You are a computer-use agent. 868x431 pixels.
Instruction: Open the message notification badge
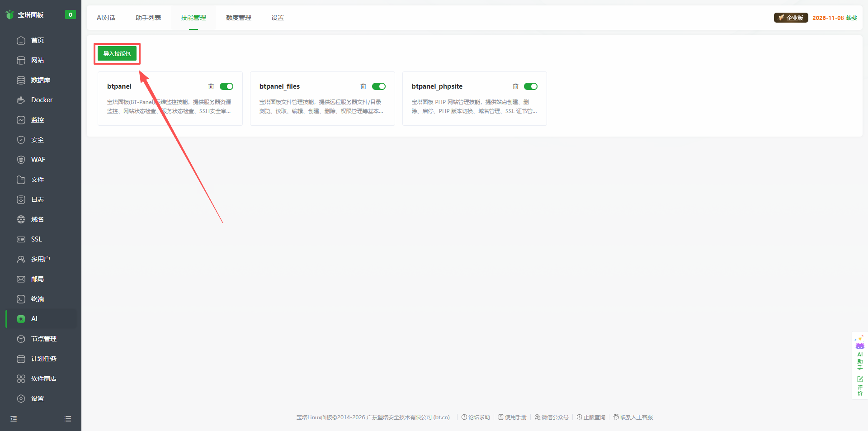tap(71, 14)
